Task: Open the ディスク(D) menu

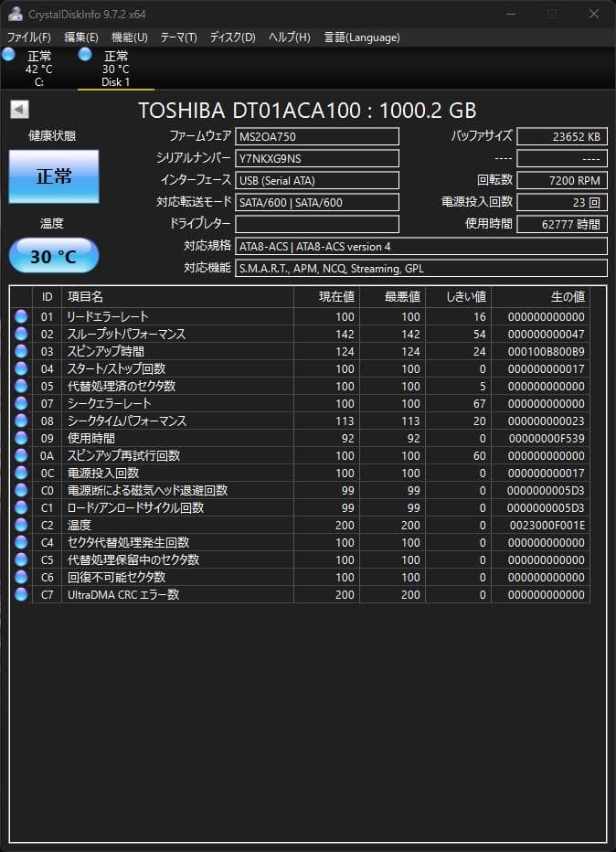Action: click(232, 37)
